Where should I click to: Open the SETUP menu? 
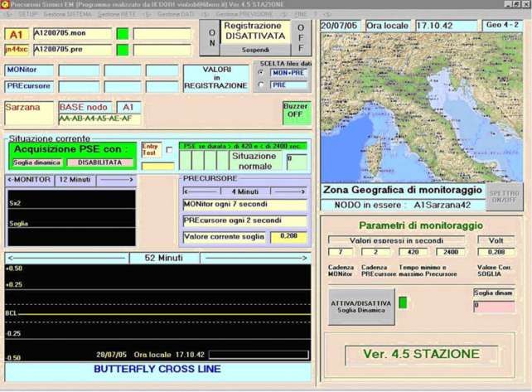coord(28,14)
